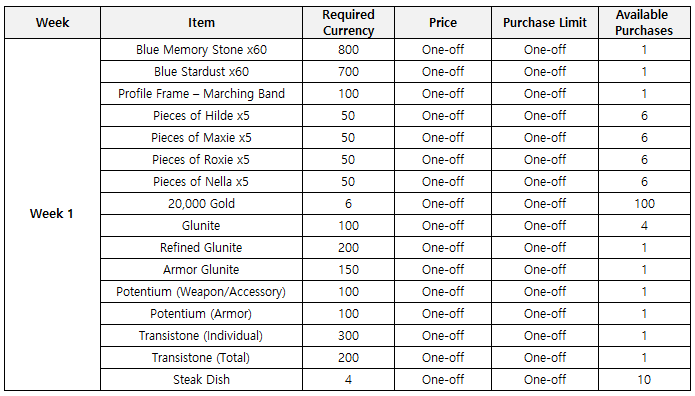Viewport: 695px width, 396px height.
Task: Click the Armor Glunite item
Action: click(201, 270)
